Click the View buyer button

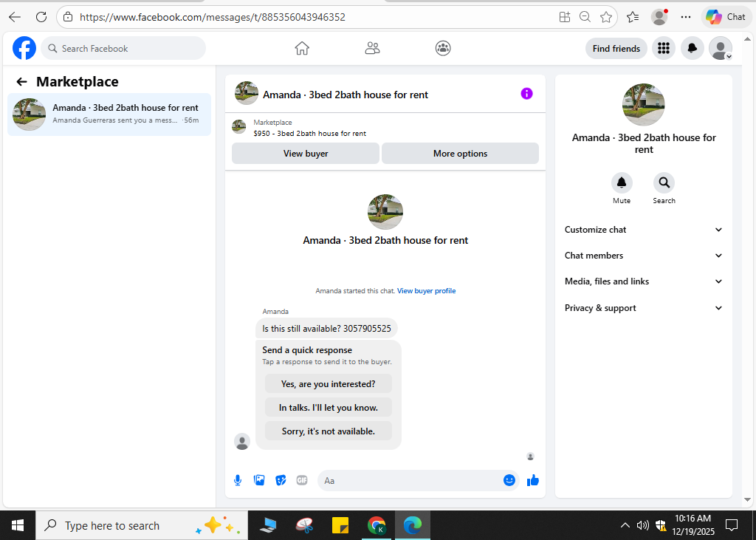[305, 154]
